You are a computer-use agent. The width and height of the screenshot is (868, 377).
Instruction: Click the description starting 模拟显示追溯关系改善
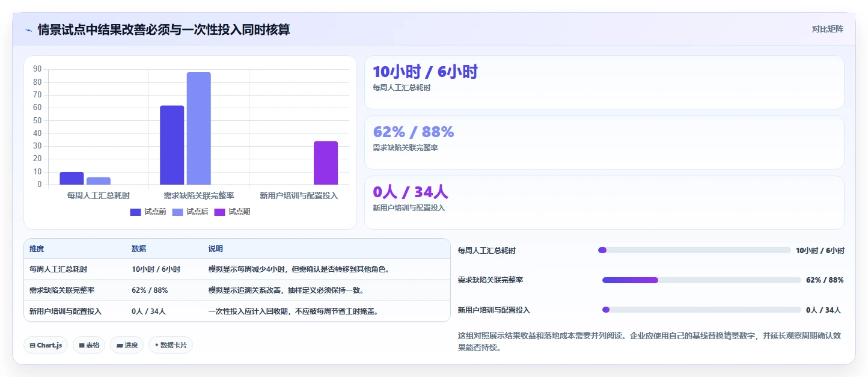(x=286, y=290)
